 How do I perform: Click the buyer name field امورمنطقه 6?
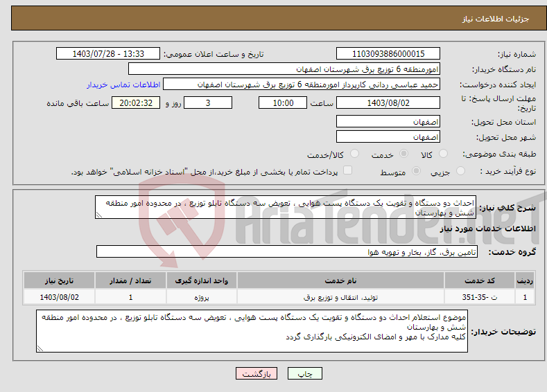click(x=284, y=69)
